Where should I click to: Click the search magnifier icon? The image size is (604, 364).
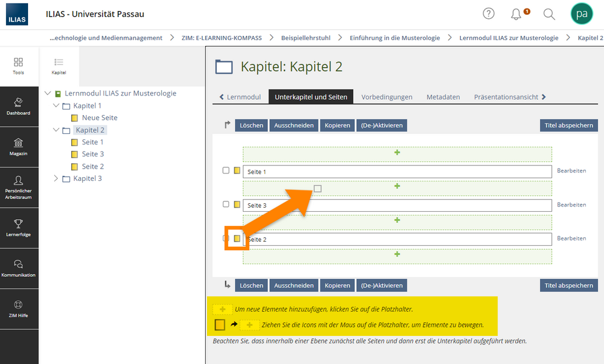click(x=549, y=14)
